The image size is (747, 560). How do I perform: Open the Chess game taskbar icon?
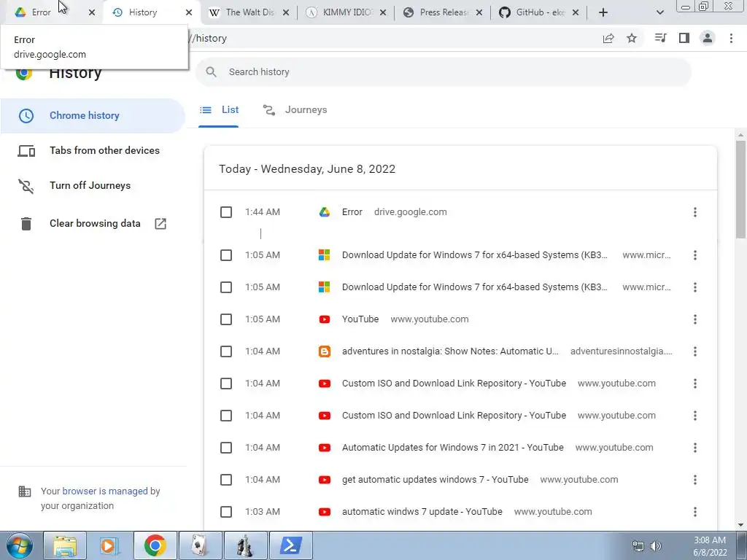[x=245, y=545]
